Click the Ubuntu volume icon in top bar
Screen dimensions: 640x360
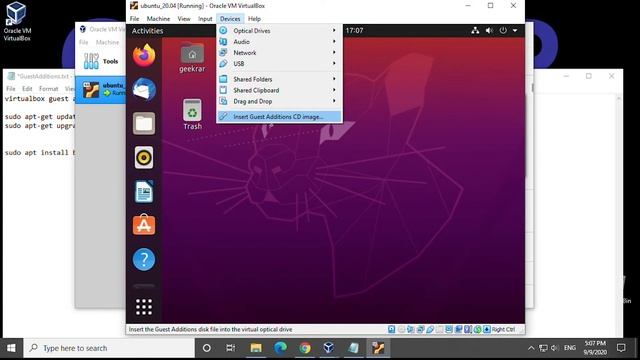[489, 30]
